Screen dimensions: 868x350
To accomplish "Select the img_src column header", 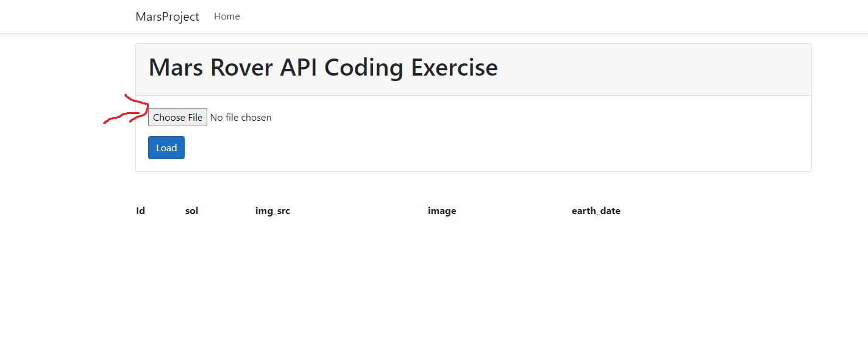I will 272,211.
